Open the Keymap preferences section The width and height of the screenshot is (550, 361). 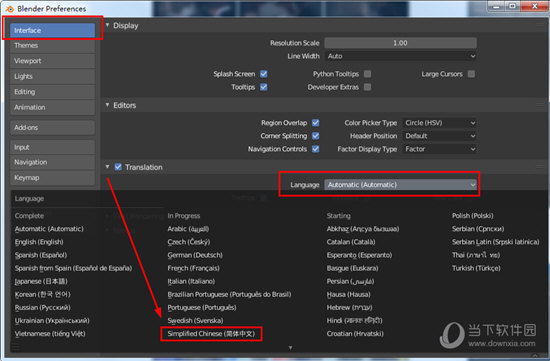click(52, 178)
